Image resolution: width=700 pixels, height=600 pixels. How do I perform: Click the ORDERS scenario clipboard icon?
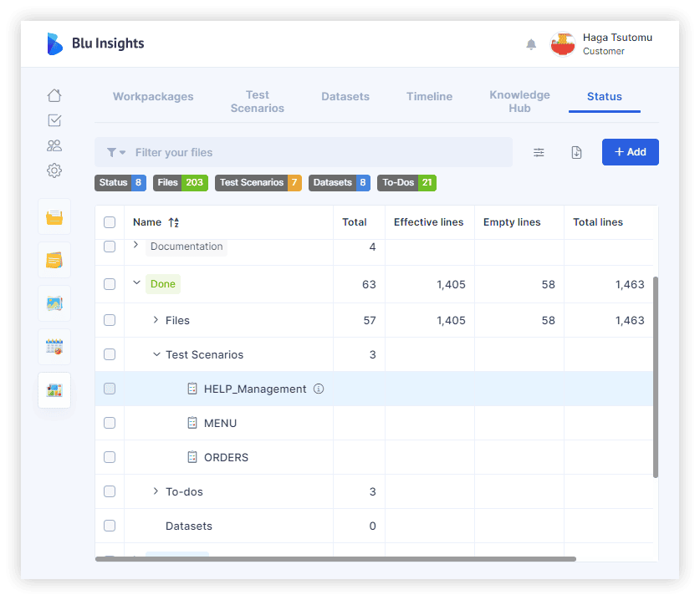(x=192, y=457)
